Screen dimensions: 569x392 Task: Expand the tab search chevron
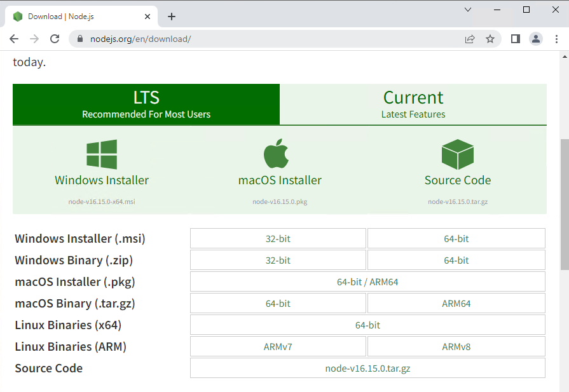pyautogui.click(x=468, y=10)
